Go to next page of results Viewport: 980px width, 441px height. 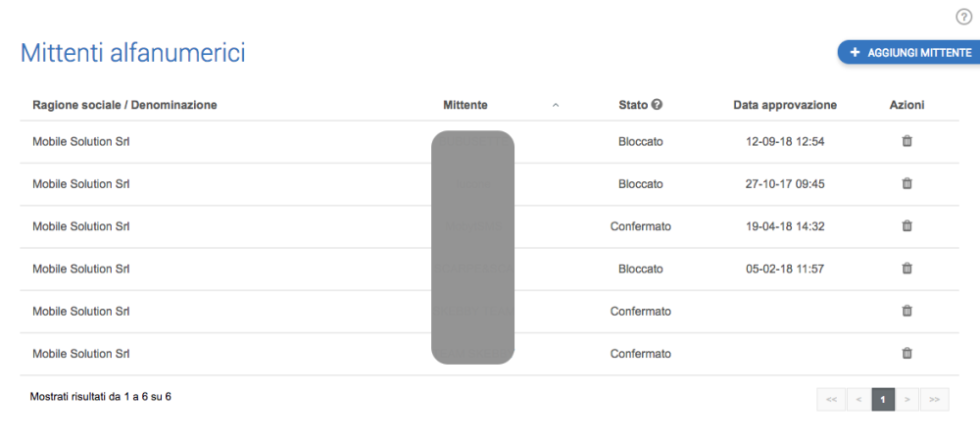[908, 400]
